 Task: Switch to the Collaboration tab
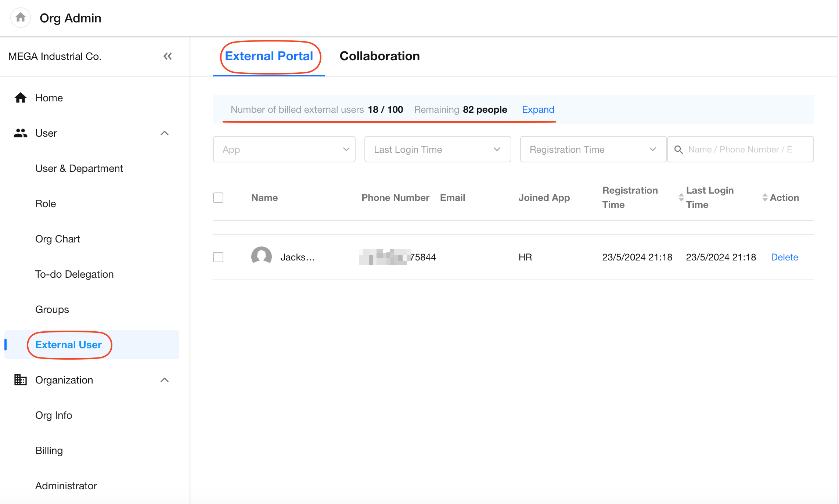coord(379,56)
